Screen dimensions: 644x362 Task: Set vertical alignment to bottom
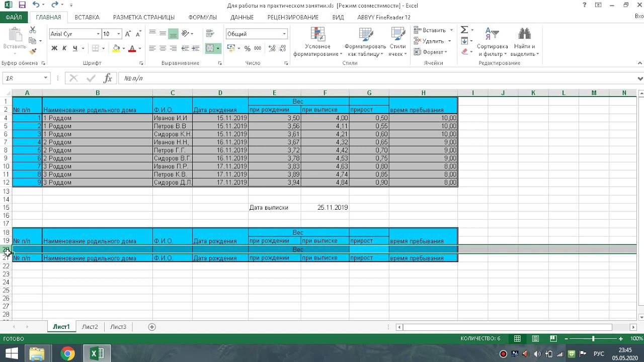173,34
